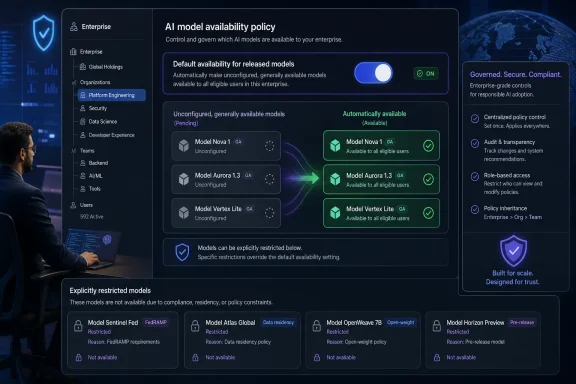Click the green ON status badge
The width and height of the screenshot is (576, 384).
426,73
